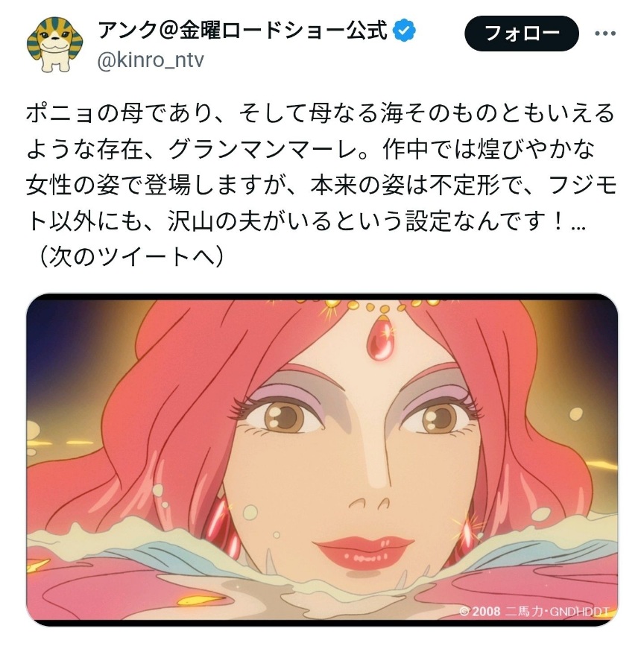Click the blue verified badge
The height and width of the screenshot is (646, 644).
coord(405,31)
